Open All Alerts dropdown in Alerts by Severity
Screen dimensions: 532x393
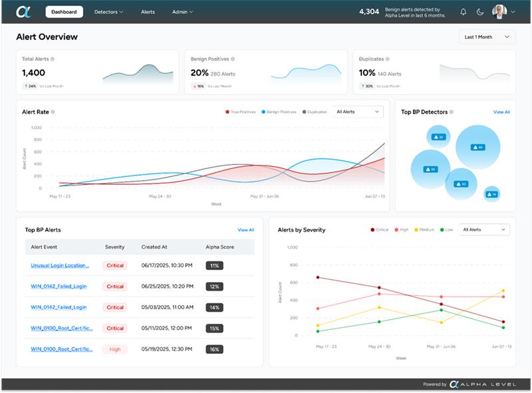pos(484,229)
